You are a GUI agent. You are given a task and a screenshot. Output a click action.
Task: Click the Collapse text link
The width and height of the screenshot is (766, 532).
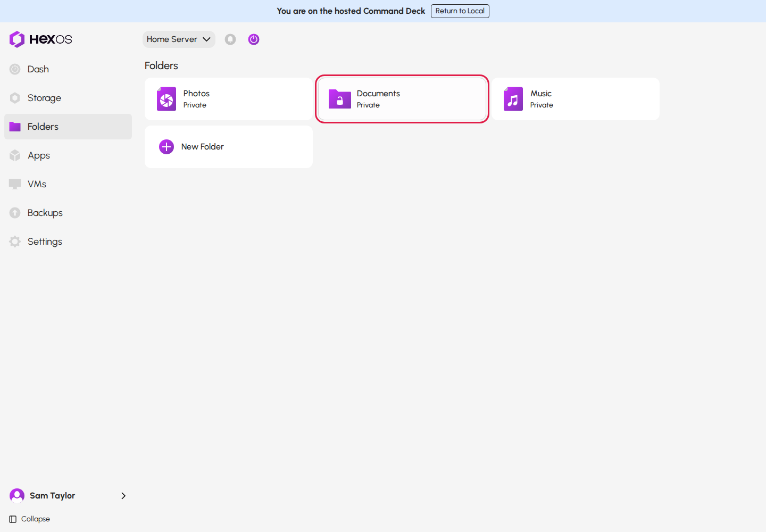(36, 519)
